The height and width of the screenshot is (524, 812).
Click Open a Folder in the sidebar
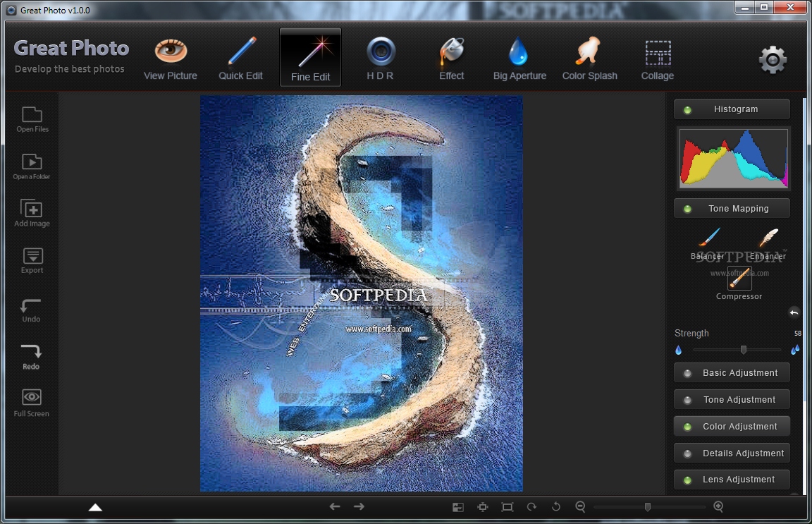point(32,167)
